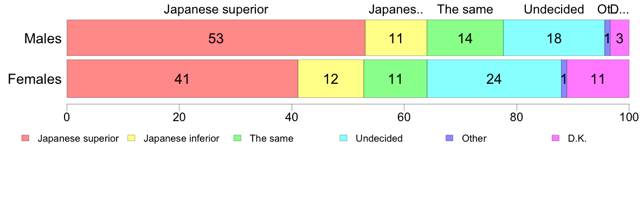
Task: Select the Females red segment showing 41
Action: (182, 78)
